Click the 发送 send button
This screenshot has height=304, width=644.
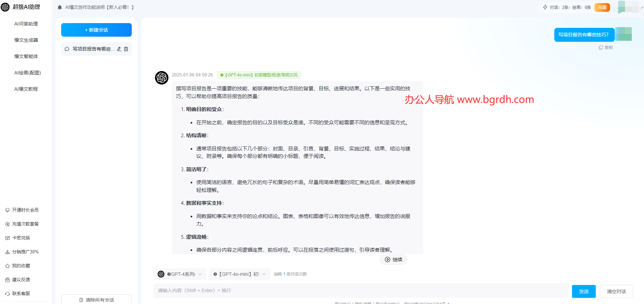584,291
